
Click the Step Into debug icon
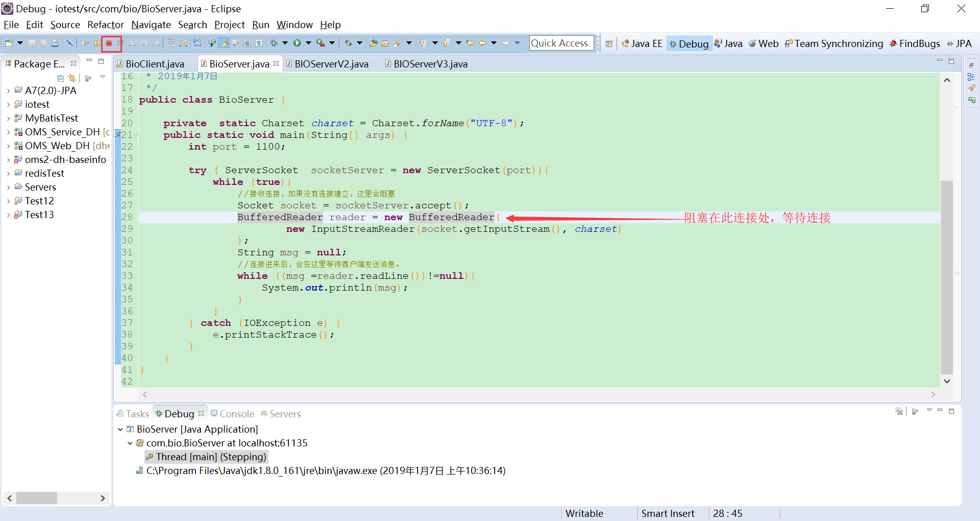[132, 43]
